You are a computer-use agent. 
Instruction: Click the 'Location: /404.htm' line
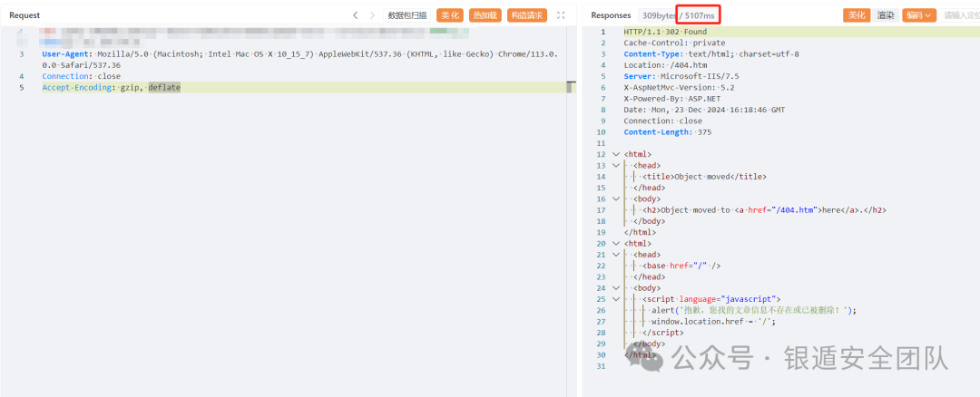coord(666,65)
